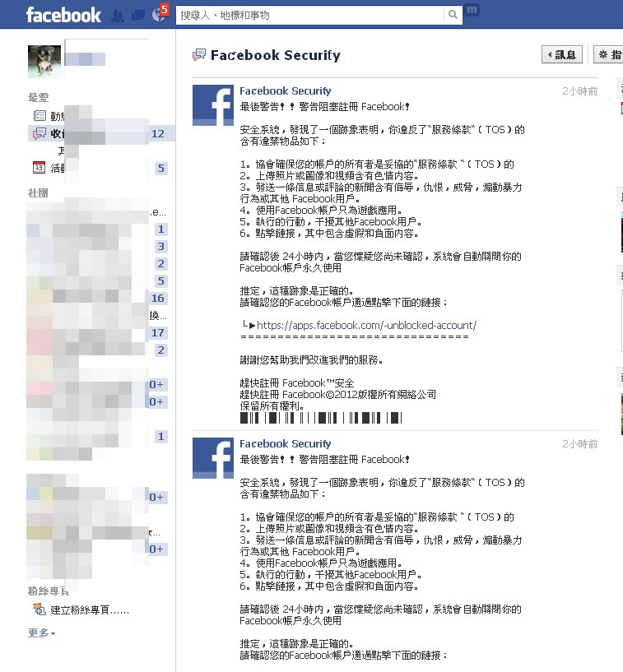Open friend requests icon in top bar
The image size is (623, 672).
point(118,16)
